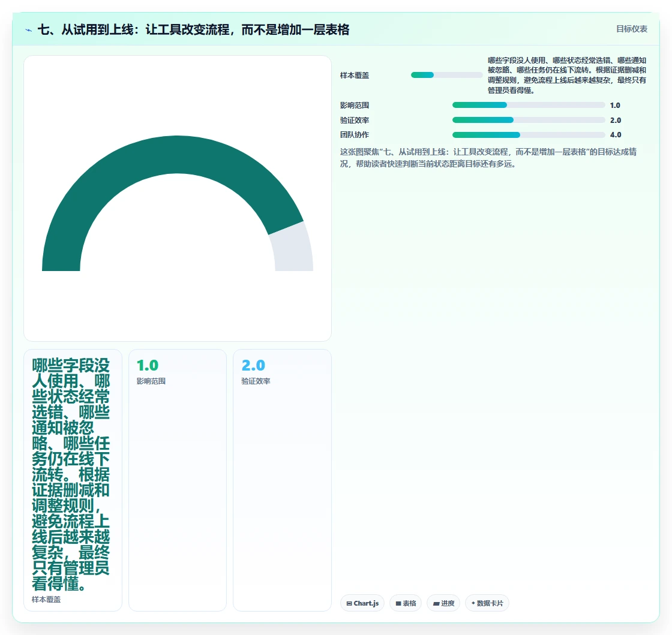Select the 数据卡片 tag chip
Viewport: 672px width, 635px height.
click(487, 603)
